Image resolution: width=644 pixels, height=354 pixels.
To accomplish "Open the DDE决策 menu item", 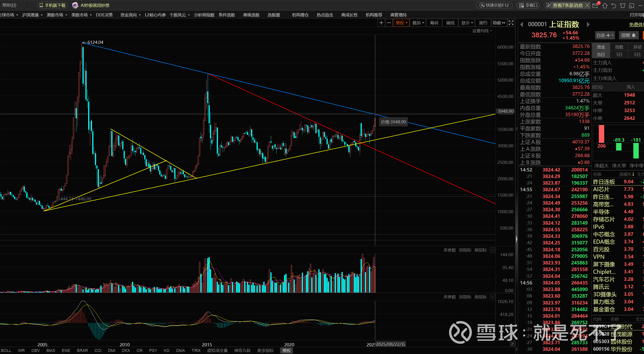I will pos(104,15).
